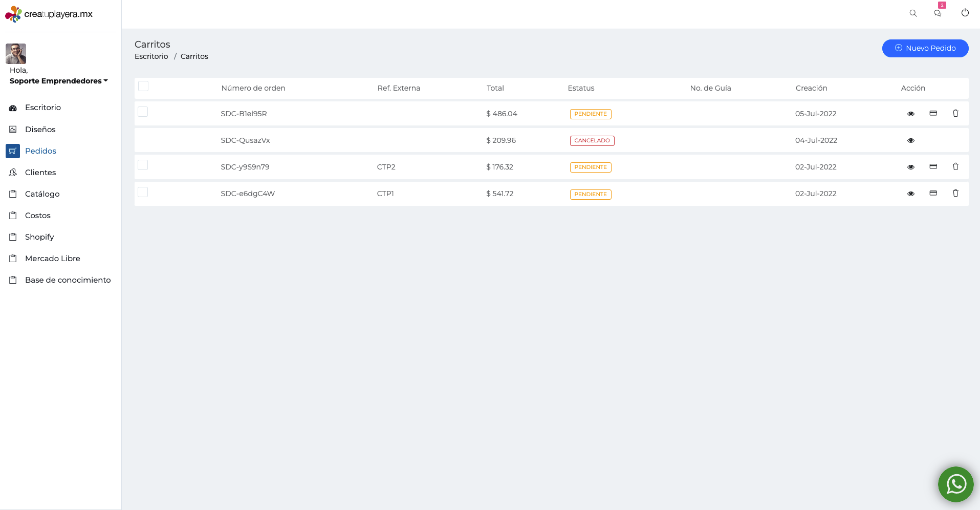The image size is (980, 510).
Task: Open the search icon in the top bar
Action: coord(913,13)
